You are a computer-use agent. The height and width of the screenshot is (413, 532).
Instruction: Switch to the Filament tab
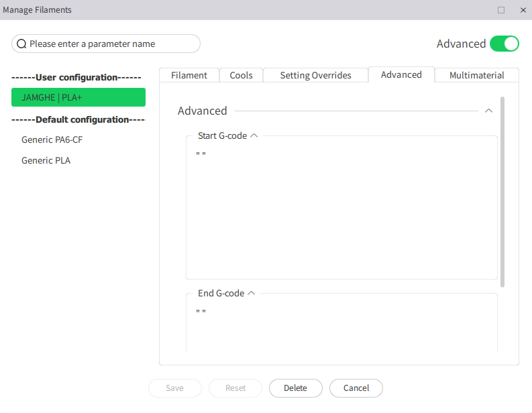pyautogui.click(x=189, y=75)
